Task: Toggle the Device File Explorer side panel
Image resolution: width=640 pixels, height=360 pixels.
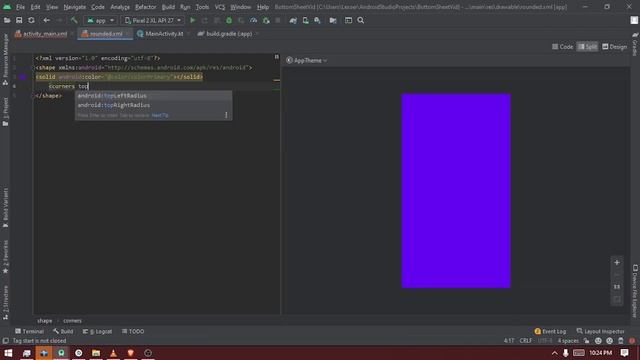Action: coord(635,291)
